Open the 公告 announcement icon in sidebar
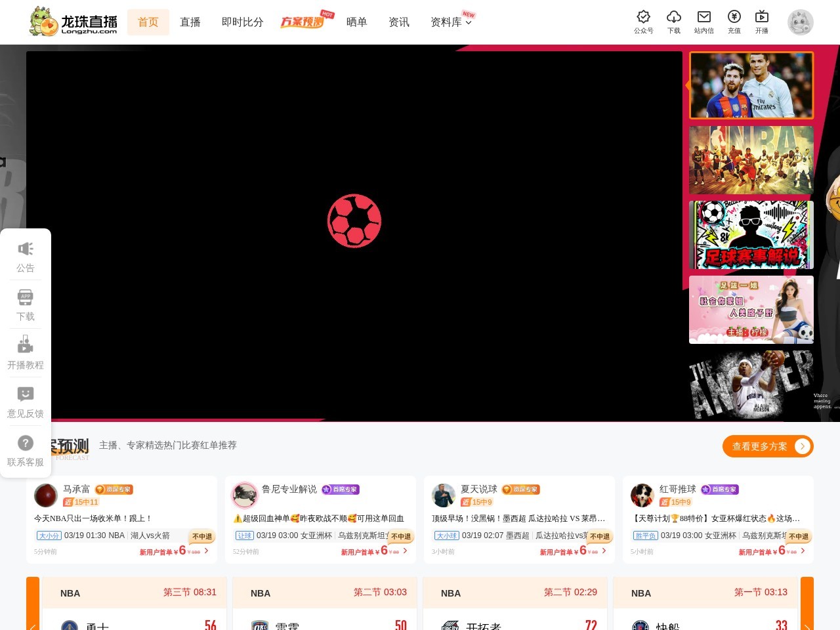The width and height of the screenshot is (840, 630). (25, 249)
